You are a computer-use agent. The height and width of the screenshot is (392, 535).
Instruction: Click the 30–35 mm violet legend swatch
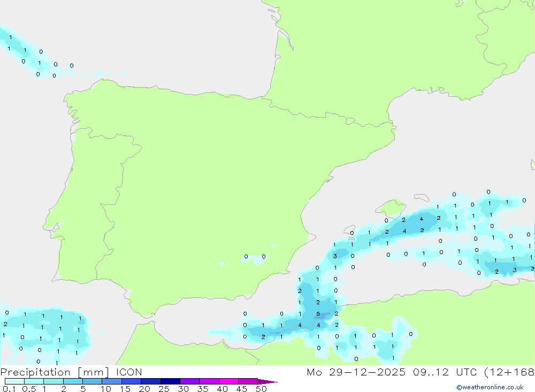(190, 381)
